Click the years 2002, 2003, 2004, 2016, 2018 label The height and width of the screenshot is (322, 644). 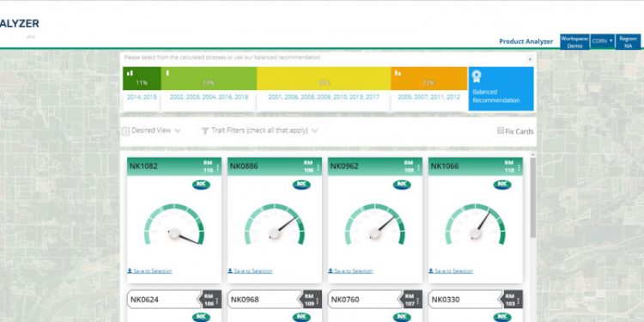pos(209,97)
